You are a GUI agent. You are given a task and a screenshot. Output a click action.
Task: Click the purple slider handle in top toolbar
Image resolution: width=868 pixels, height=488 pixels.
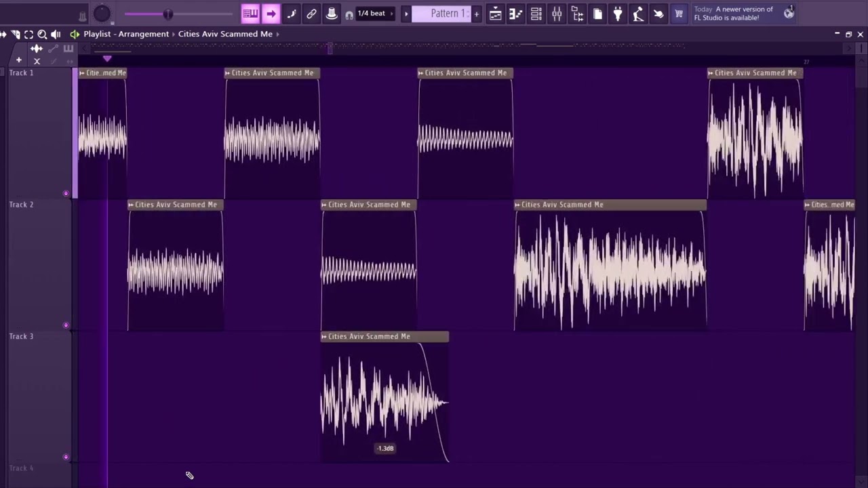168,14
